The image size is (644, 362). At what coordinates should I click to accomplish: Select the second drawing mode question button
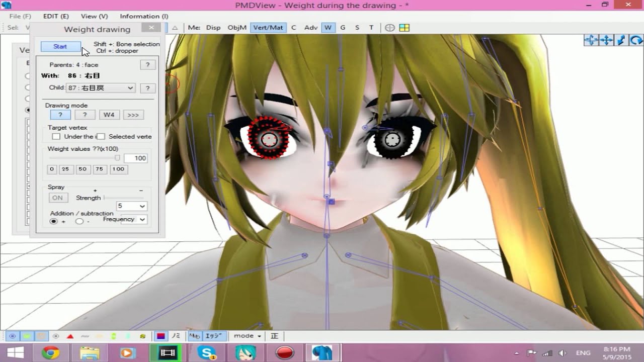85,115
